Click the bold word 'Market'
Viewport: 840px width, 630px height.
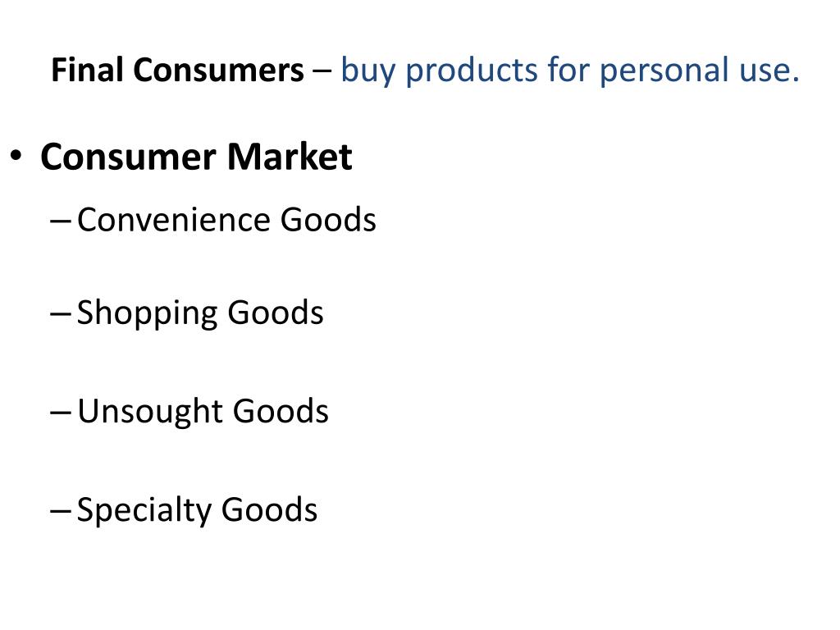[290, 157]
